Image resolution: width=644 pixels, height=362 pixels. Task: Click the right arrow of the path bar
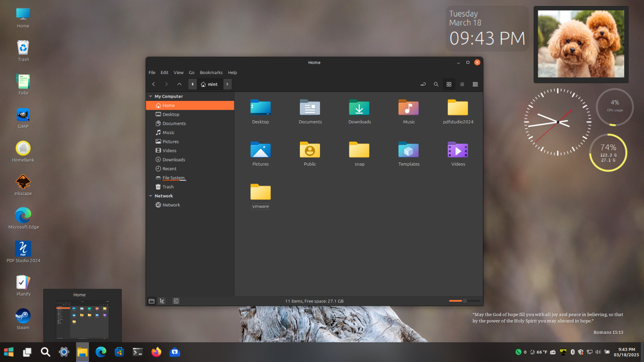coord(227,84)
